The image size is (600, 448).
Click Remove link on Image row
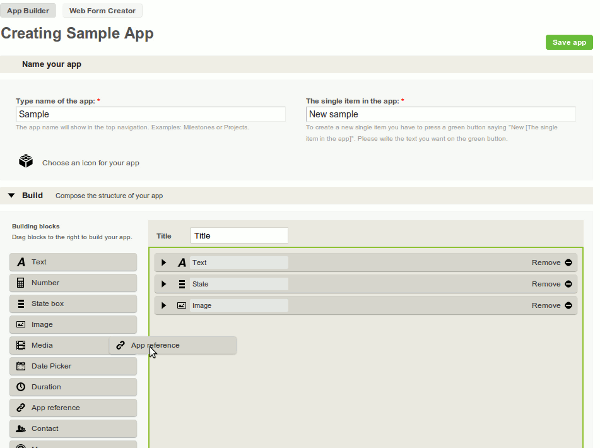(x=546, y=306)
